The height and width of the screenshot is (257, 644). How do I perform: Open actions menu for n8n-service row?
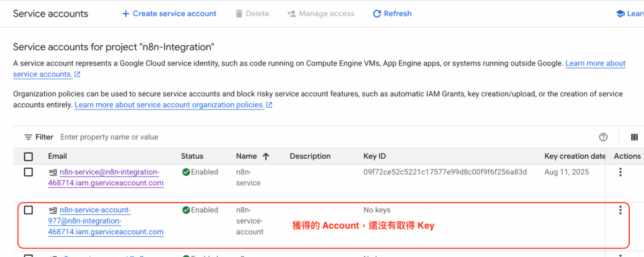(620, 172)
